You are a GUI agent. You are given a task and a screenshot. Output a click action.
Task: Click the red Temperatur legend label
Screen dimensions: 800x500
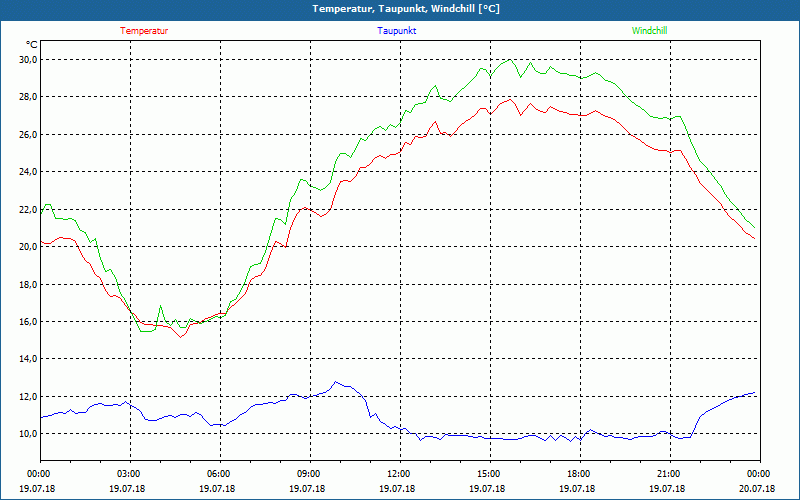pyautogui.click(x=144, y=31)
